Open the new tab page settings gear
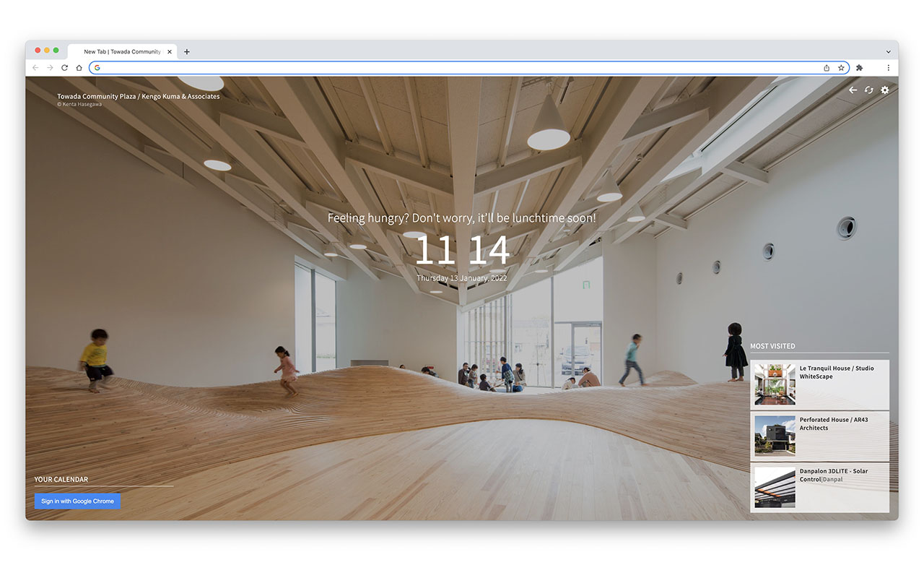The width and height of the screenshot is (924, 578). [x=885, y=90]
